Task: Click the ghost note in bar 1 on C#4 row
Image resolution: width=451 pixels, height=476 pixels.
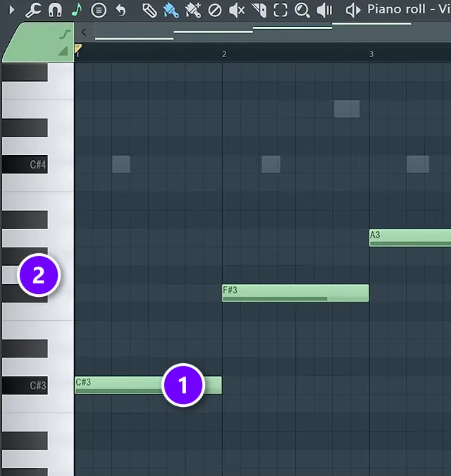Action: coord(121,164)
